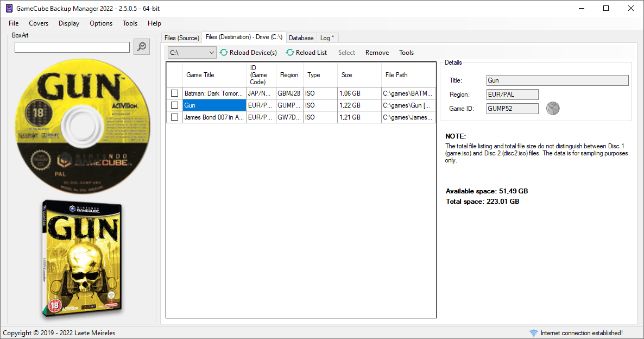Open the Remove toolbar menu

pos(377,53)
